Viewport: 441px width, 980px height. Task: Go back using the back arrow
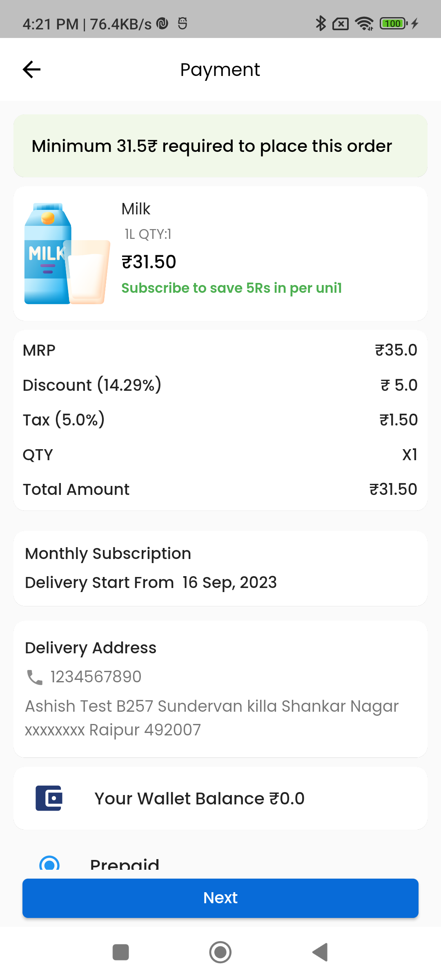31,69
